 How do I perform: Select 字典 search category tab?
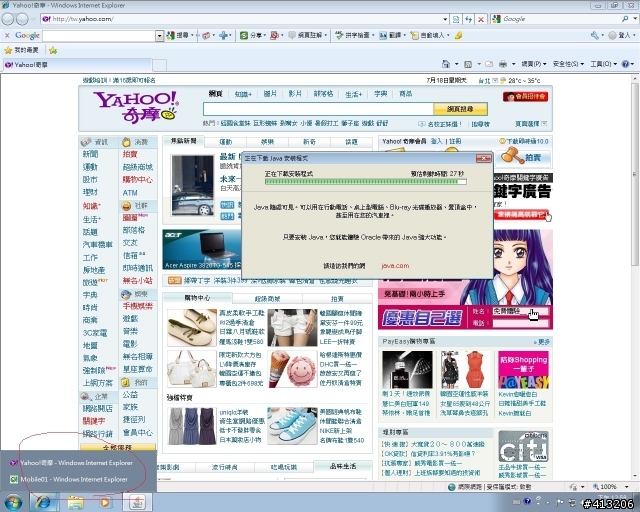(381, 94)
